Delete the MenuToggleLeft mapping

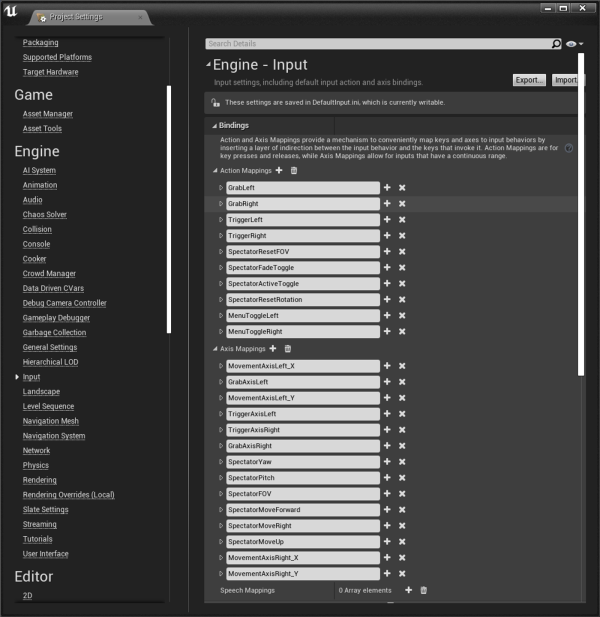point(402,316)
